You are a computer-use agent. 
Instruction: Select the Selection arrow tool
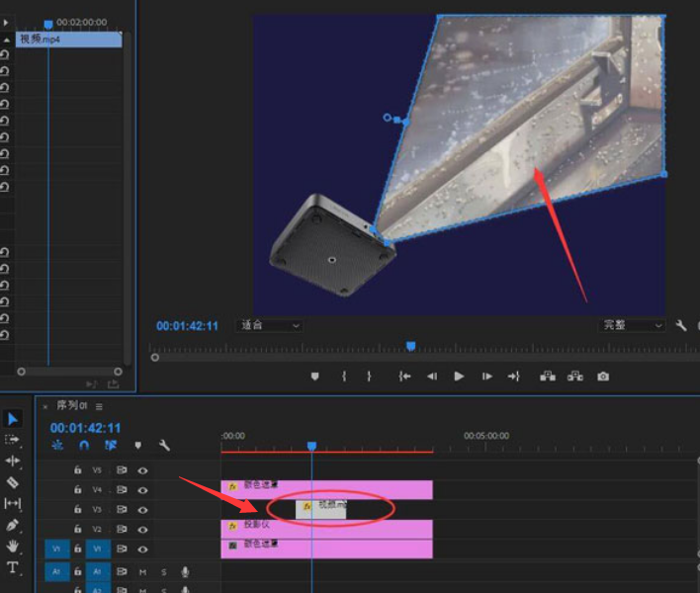(13, 419)
